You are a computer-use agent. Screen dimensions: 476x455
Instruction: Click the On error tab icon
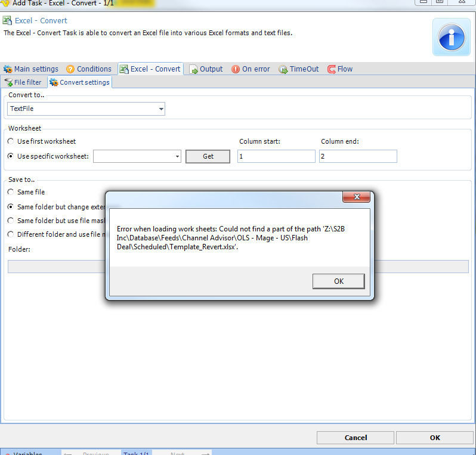tap(236, 69)
